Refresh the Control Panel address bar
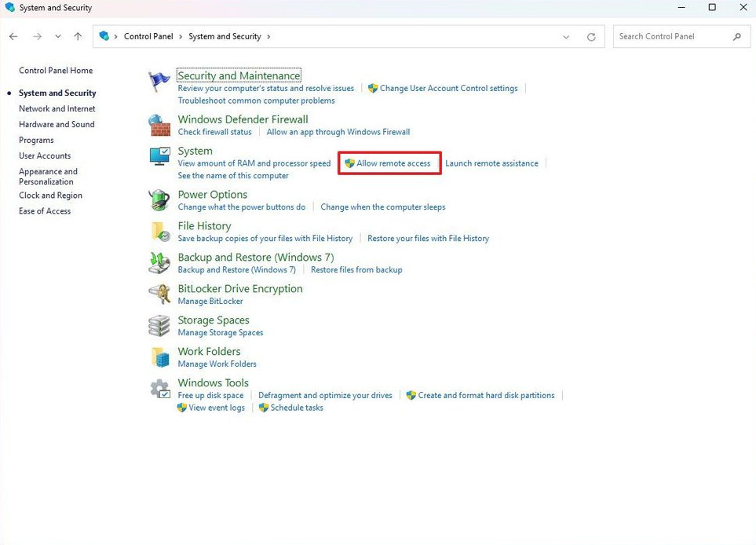756x545 pixels. 591,37
